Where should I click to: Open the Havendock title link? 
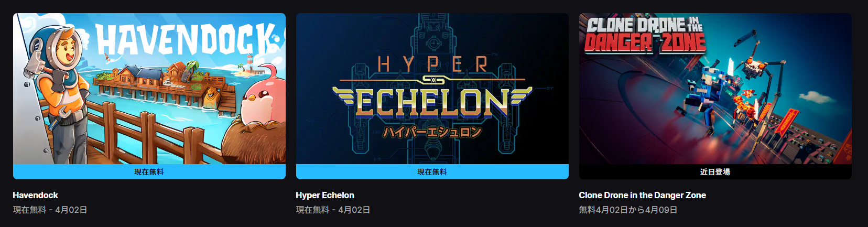35,195
